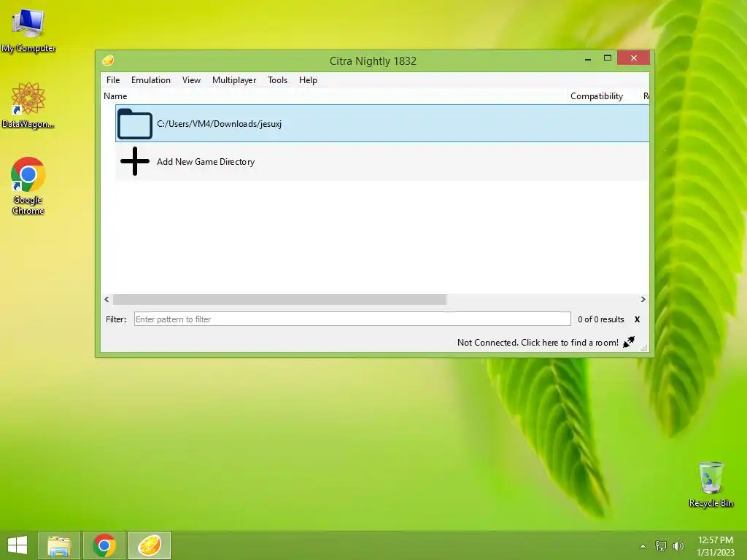Open the Multiplayer menu
This screenshot has height=560, width=747.
pyautogui.click(x=234, y=80)
